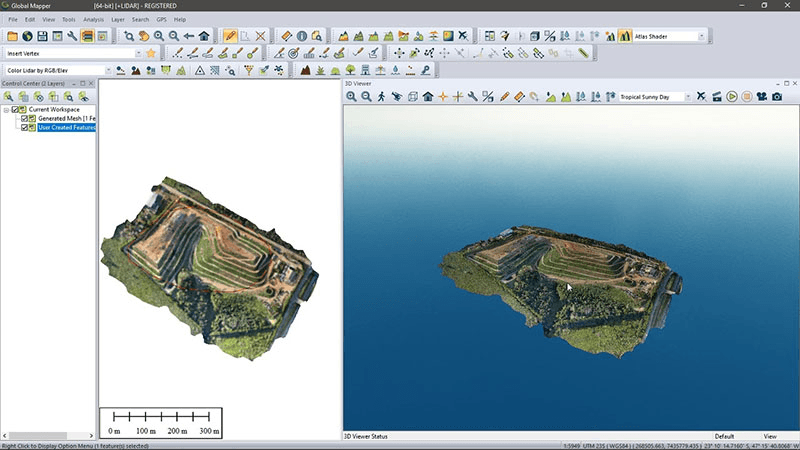Click the favorites star icon beside Insert Vertex

(151, 53)
